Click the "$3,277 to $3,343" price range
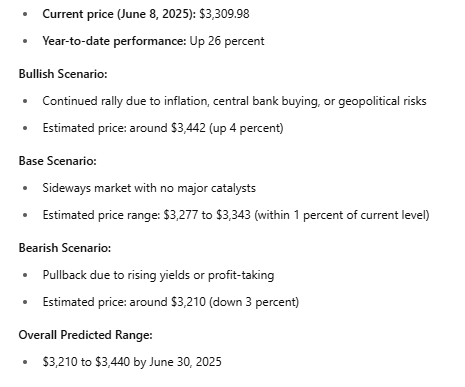Image resolution: width=465 pixels, height=387 pixels. tap(207, 215)
